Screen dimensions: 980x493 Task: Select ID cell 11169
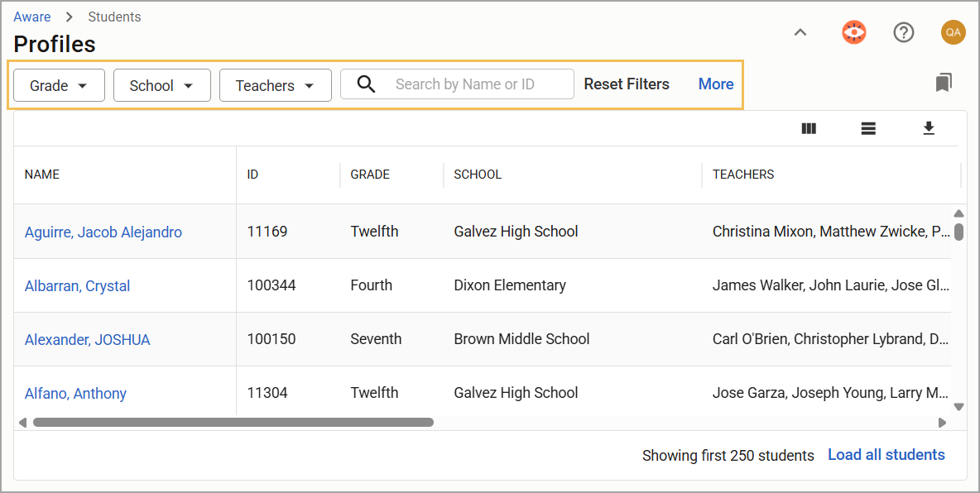pos(267,232)
